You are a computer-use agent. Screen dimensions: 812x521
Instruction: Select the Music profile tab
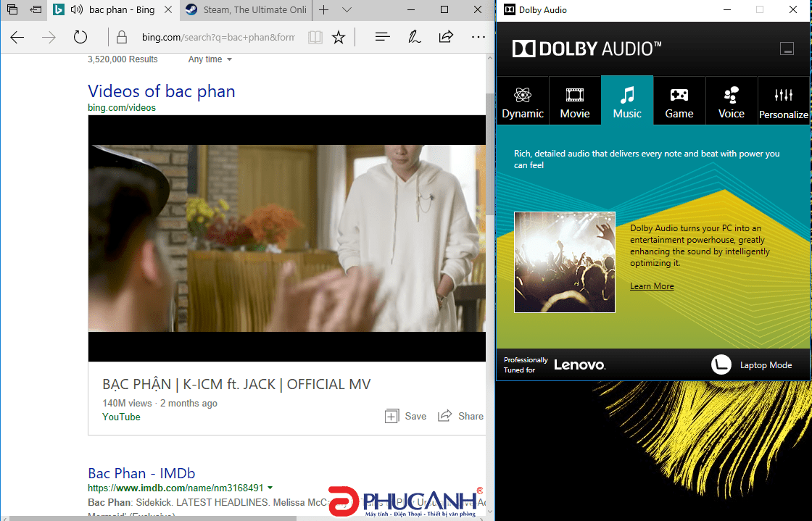627,101
